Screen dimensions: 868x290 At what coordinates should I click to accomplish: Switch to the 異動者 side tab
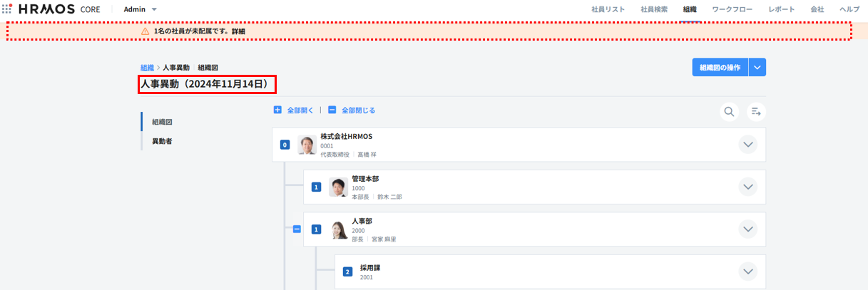tap(162, 141)
